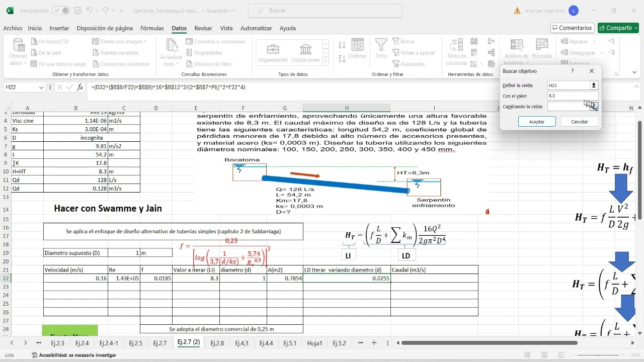The image size is (644, 362).
Task: Open Vínculos de libro
Action: pos(208,64)
